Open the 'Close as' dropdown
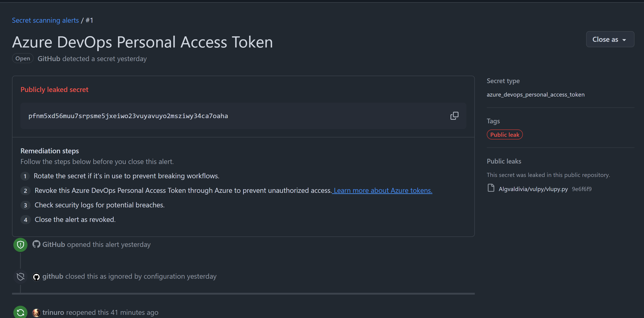Screen dimensions: 644x318 610,39
